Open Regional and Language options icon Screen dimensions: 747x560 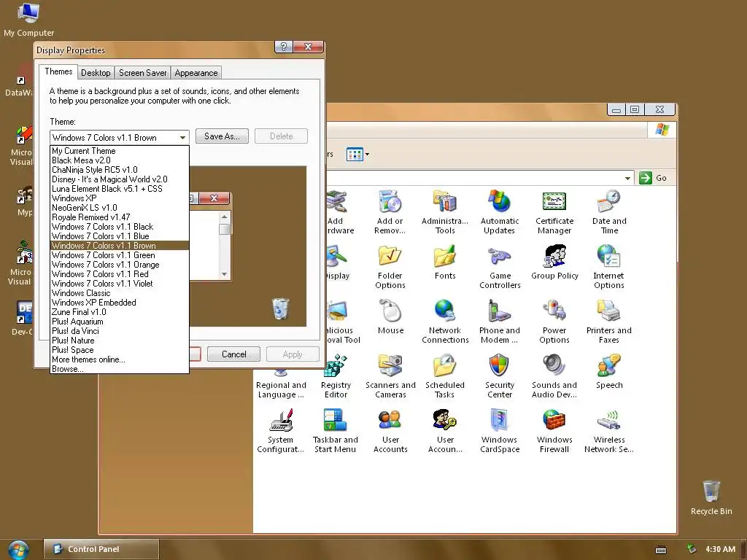coord(281,385)
